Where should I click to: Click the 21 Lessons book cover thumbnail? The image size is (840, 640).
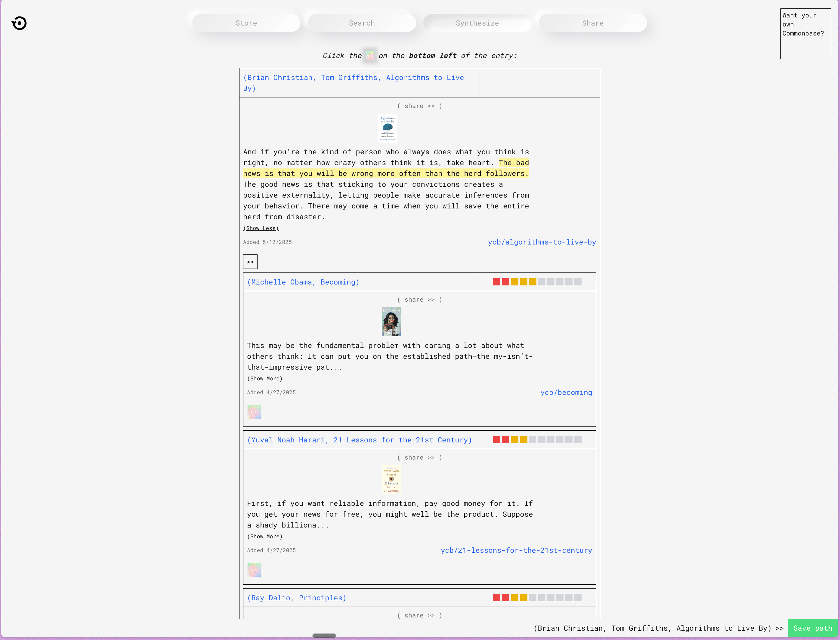[x=391, y=479]
